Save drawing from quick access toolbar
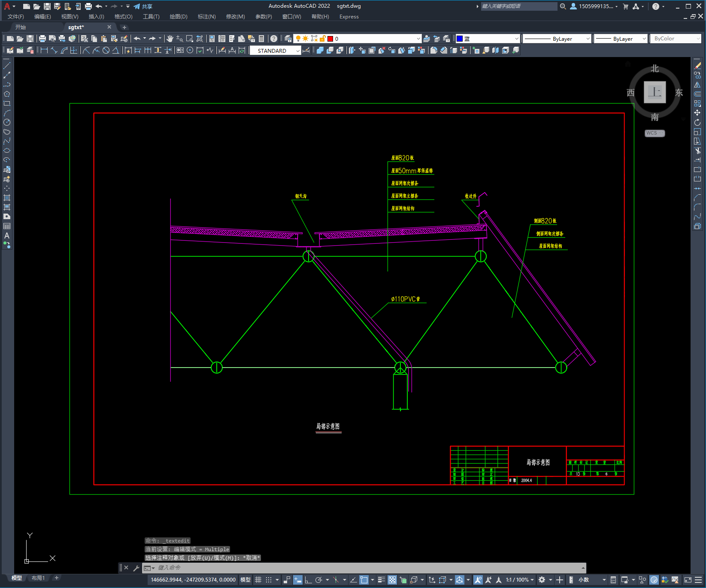The height and width of the screenshot is (588, 706). pyautogui.click(x=47, y=6)
